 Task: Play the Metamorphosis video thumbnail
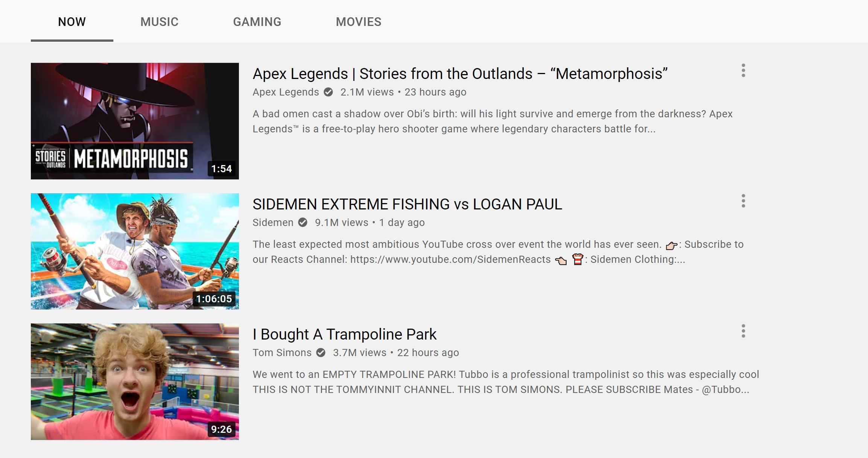135,121
